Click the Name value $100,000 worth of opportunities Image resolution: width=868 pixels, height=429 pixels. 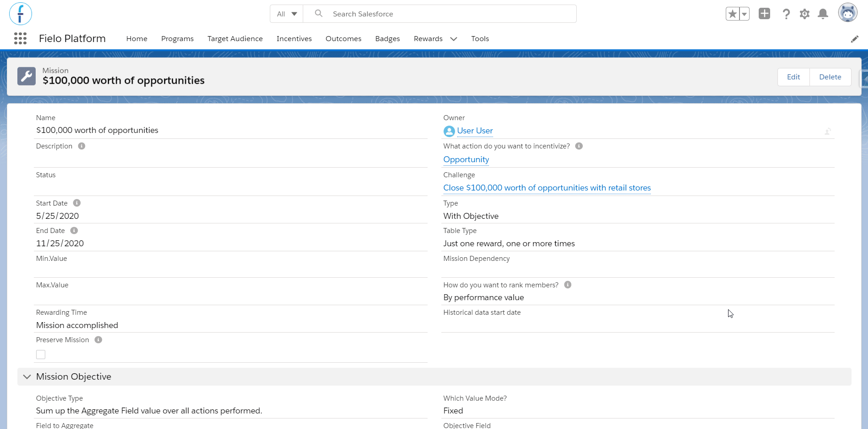coord(97,130)
